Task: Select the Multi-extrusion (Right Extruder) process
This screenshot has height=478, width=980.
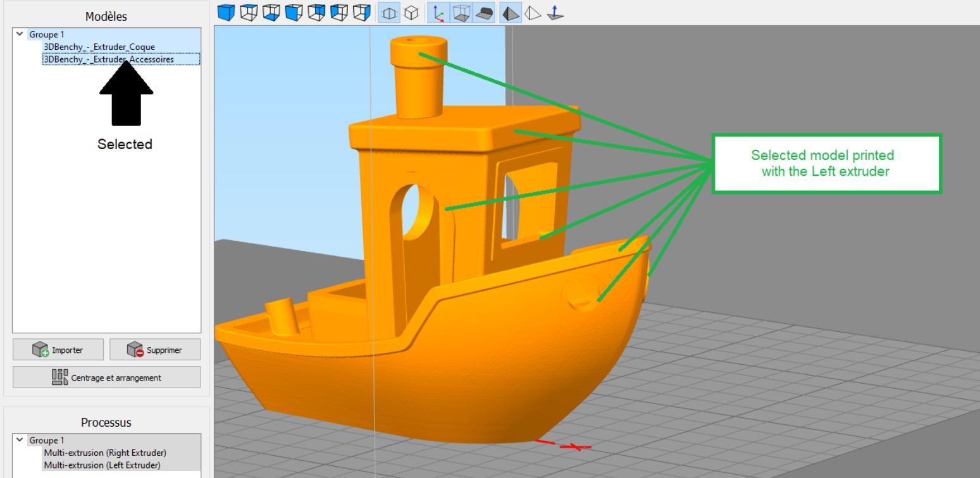Action: click(x=105, y=453)
